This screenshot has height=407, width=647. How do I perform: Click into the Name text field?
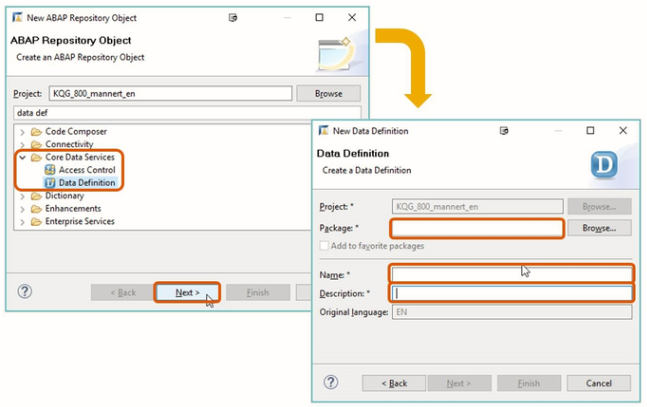point(511,274)
